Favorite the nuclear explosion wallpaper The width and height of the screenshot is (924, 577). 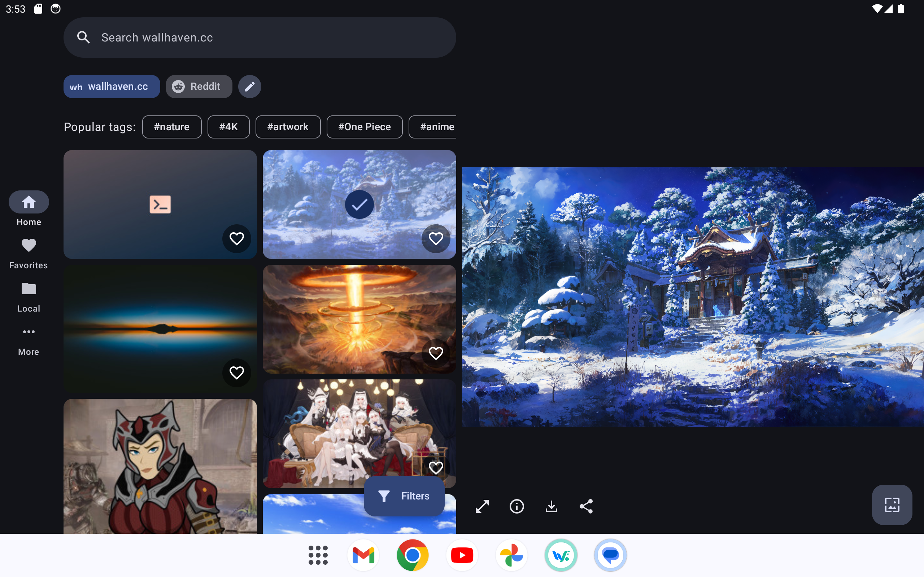(436, 353)
